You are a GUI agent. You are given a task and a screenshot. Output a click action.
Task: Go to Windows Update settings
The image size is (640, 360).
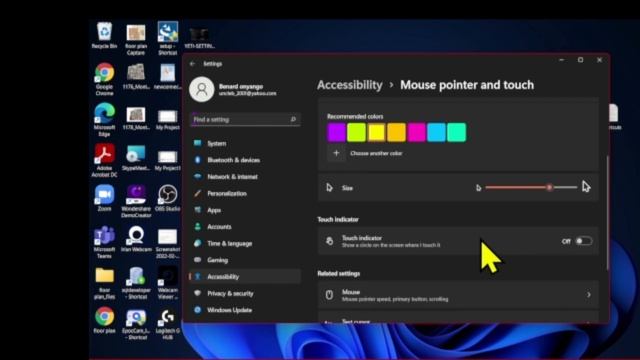[245, 310]
